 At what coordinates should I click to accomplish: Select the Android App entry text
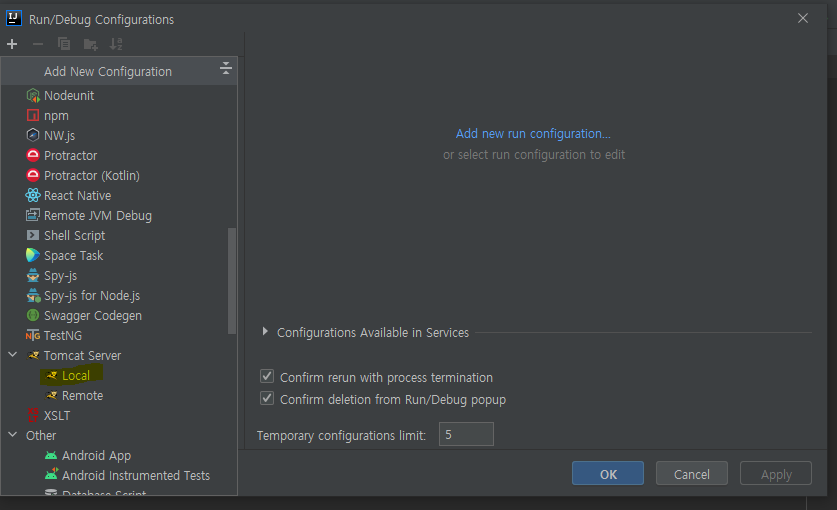(x=96, y=456)
